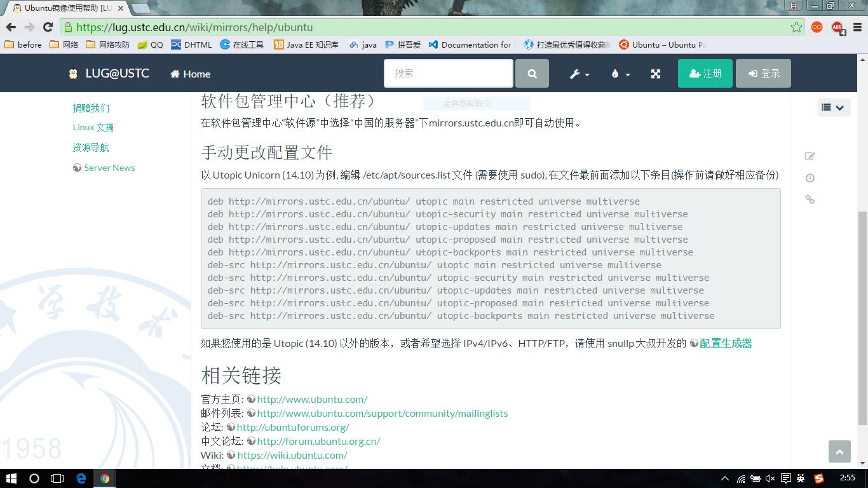Click the green 注册 register button
Viewport: 868px width, 488px height.
pyautogui.click(x=705, y=74)
